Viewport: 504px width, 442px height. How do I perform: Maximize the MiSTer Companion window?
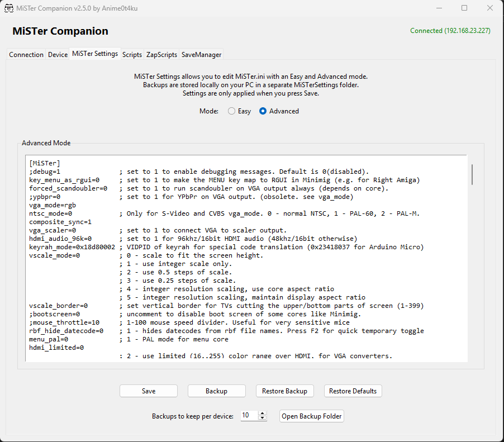tap(464, 8)
